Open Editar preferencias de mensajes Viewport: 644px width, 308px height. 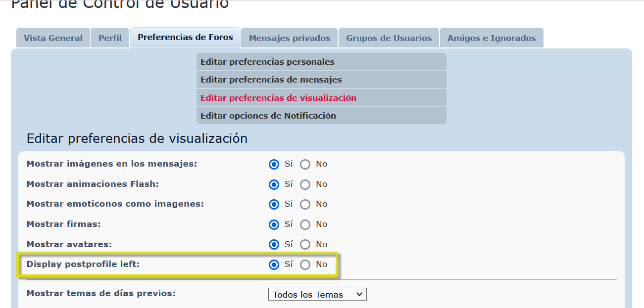pos(271,80)
